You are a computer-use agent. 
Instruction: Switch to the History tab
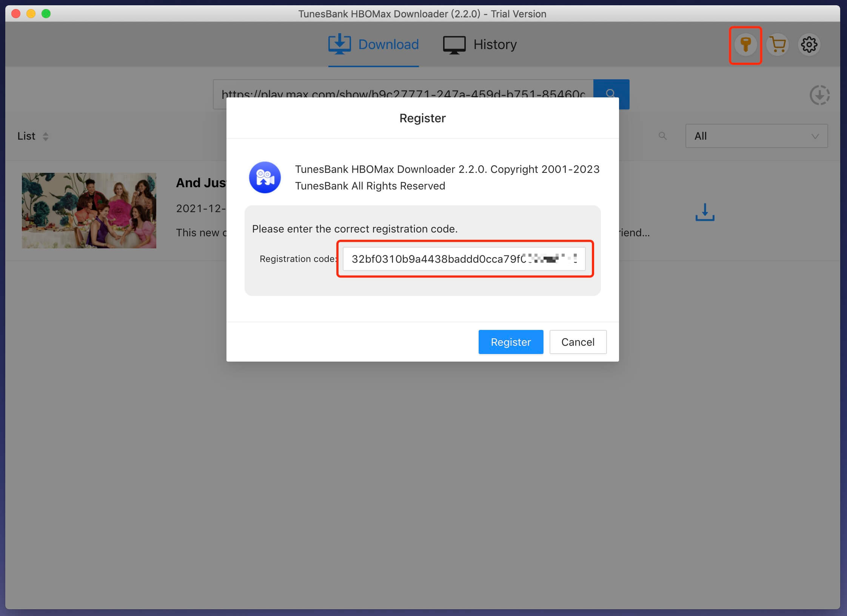click(480, 45)
